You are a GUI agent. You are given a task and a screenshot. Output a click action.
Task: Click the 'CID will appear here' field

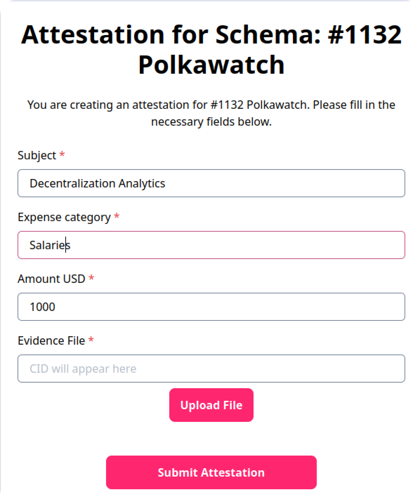click(x=211, y=369)
